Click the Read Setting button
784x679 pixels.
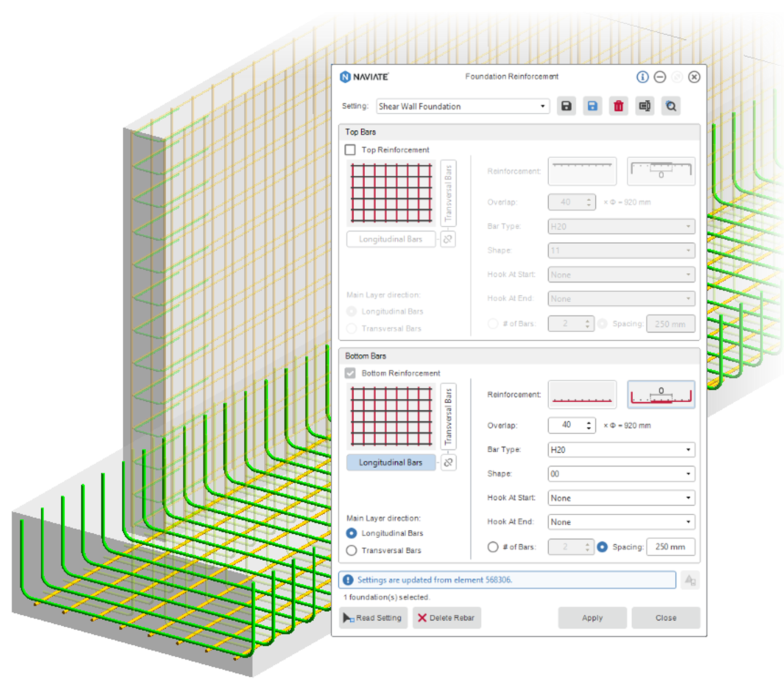coord(373,618)
